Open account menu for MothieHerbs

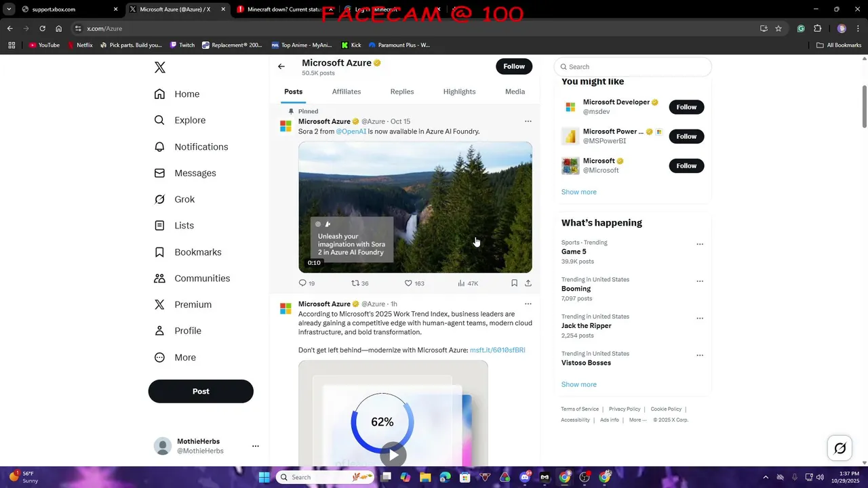click(255, 446)
